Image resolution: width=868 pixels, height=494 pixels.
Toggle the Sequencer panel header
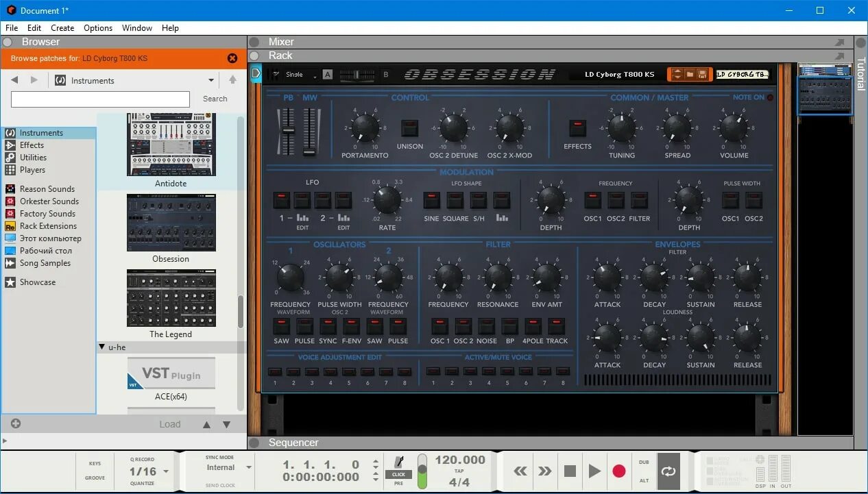coord(551,443)
